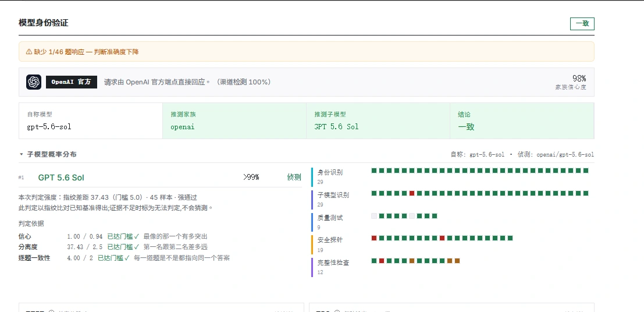
Task: Click the count 12 under 完整性检查
Action: point(321,272)
